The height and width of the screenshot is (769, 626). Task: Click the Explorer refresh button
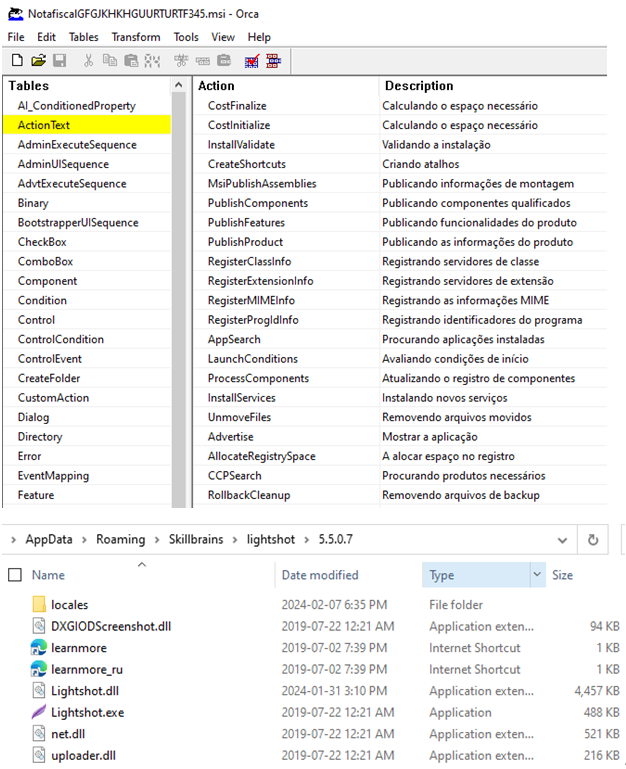pos(593,540)
